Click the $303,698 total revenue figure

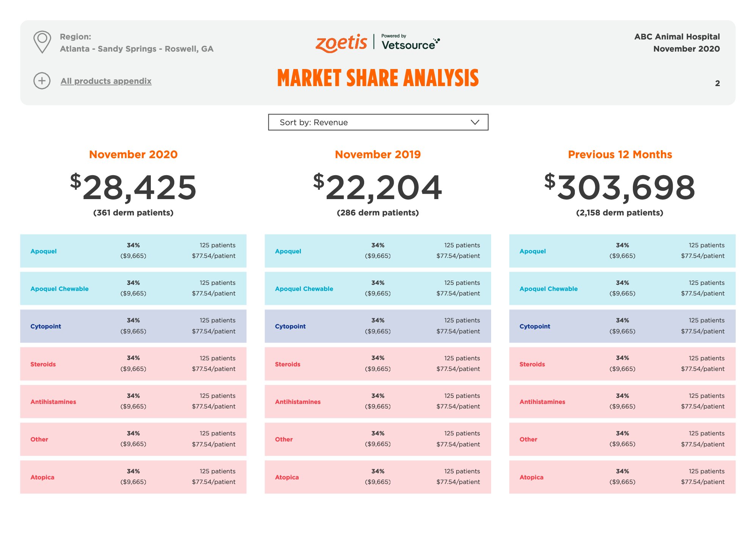620,187
